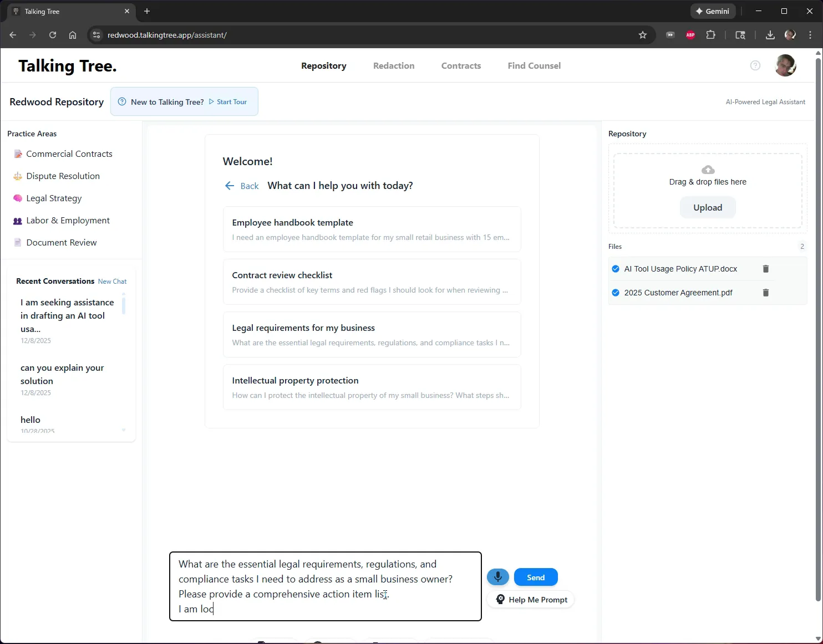Click the help question mark icon
This screenshot has height=644, width=823.
click(755, 65)
